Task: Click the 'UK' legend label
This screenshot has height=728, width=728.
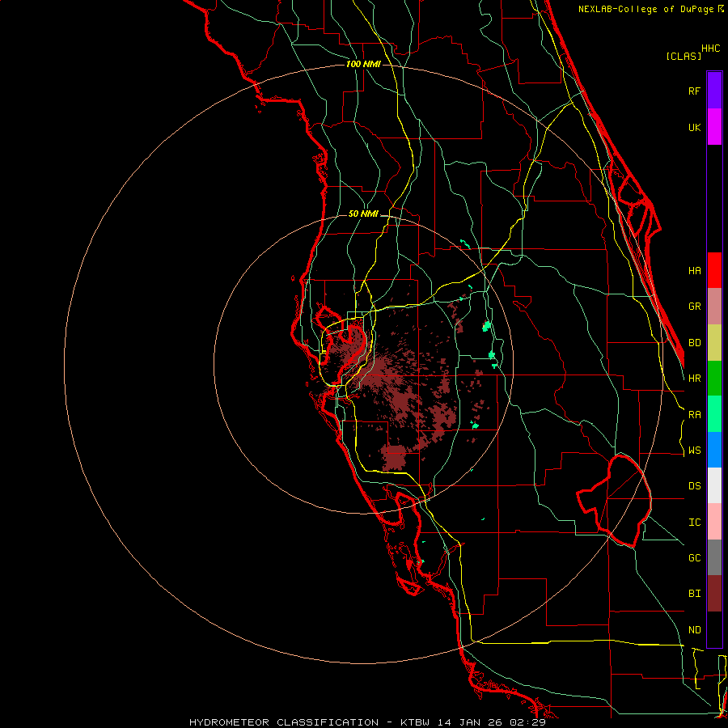Action: click(694, 127)
